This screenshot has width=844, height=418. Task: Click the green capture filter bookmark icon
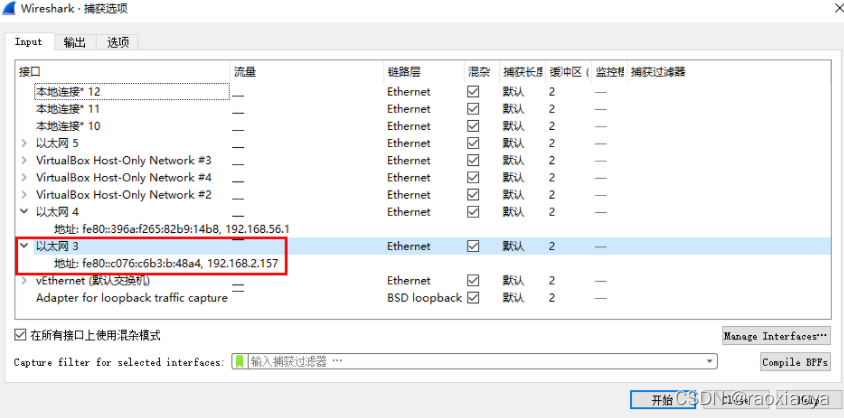(x=240, y=362)
